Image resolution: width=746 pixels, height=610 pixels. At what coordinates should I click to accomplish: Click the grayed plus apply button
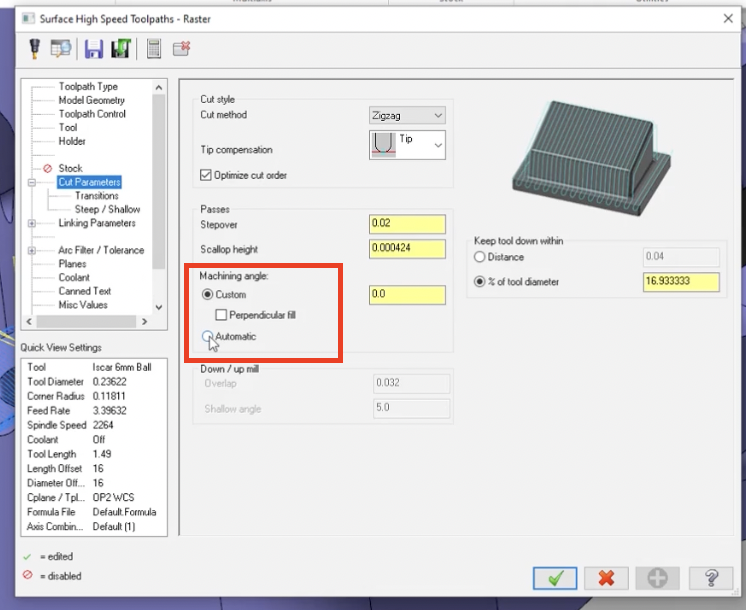[657, 578]
